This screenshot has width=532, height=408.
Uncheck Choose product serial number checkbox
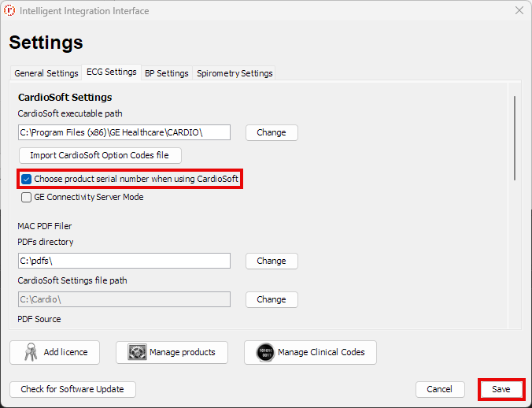point(27,180)
